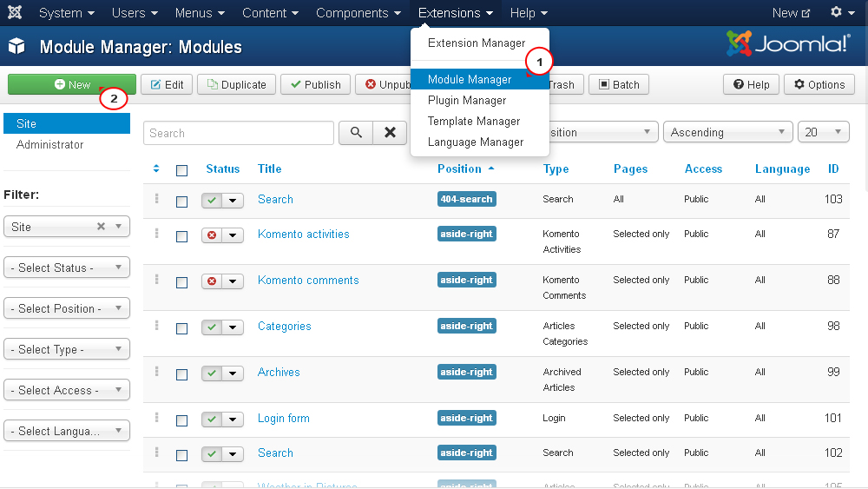Click the Module Manager cube icon in header
This screenshot has width=868, height=489.
tap(16, 46)
